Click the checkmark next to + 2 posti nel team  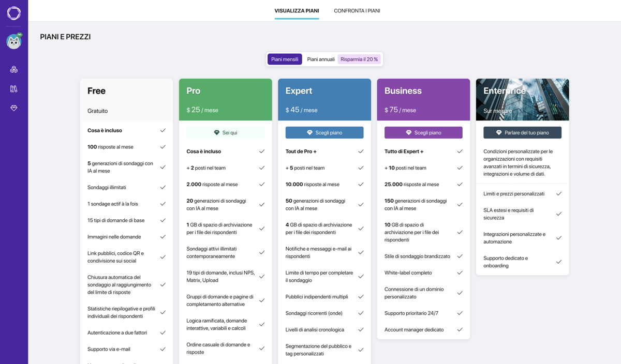point(261,168)
